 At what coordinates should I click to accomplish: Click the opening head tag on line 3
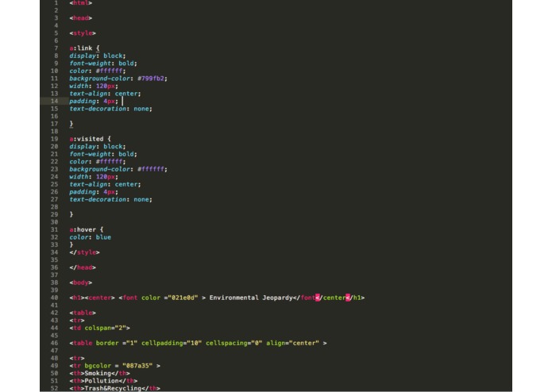pyautogui.click(x=81, y=18)
